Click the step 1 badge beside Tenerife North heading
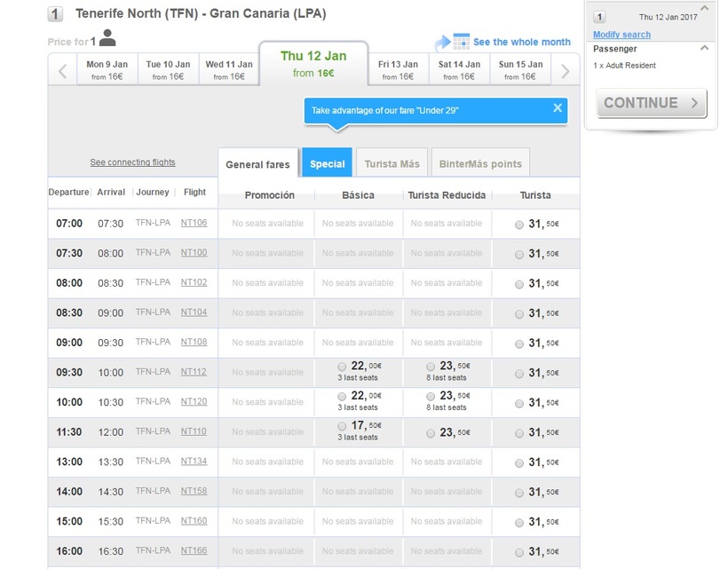Viewport: 728px width, 569px height. (x=55, y=14)
